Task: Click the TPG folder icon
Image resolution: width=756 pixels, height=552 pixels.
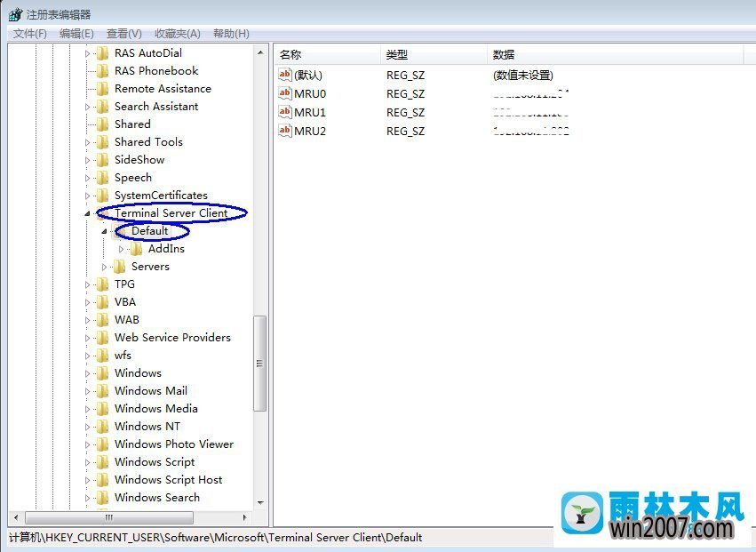Action: point(103,284)
